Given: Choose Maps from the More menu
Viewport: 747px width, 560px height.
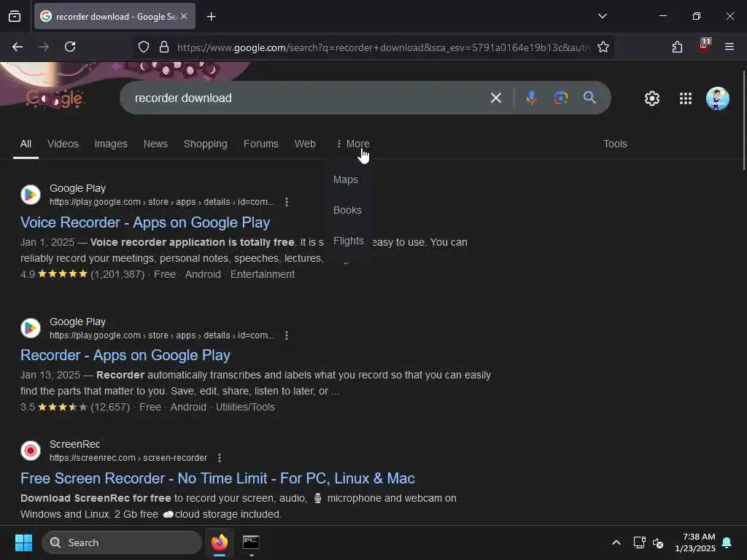Looking at the screenshot, I should 346,179.
